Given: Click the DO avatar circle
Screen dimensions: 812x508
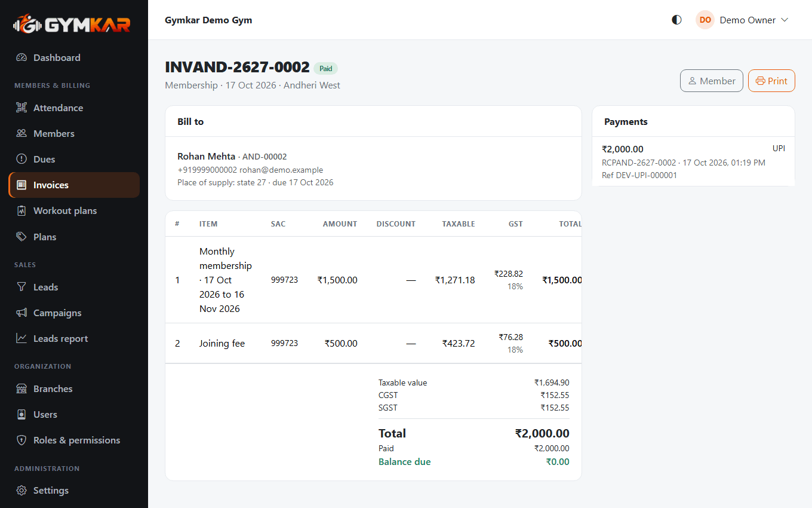Looking at the screenshot, I should click(x=705, y=20).
